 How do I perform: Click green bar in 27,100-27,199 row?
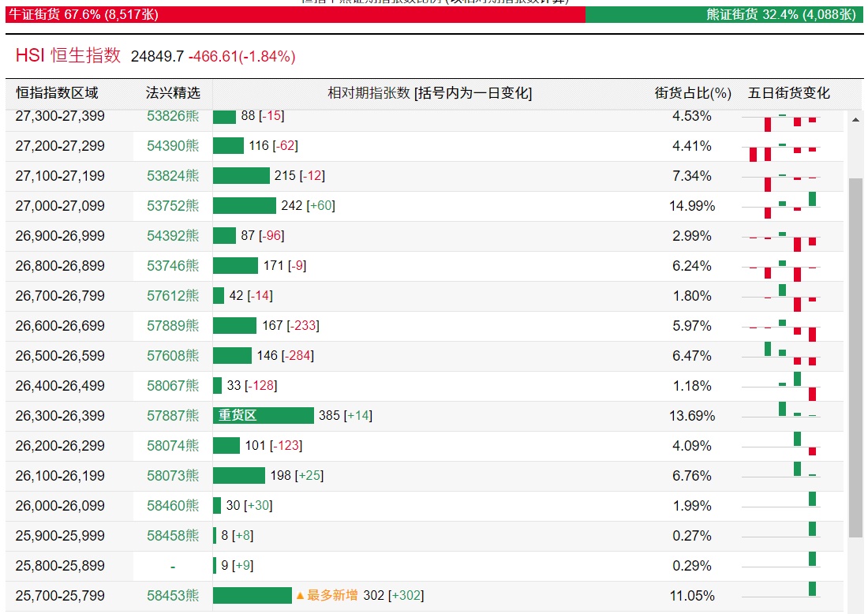241,175
